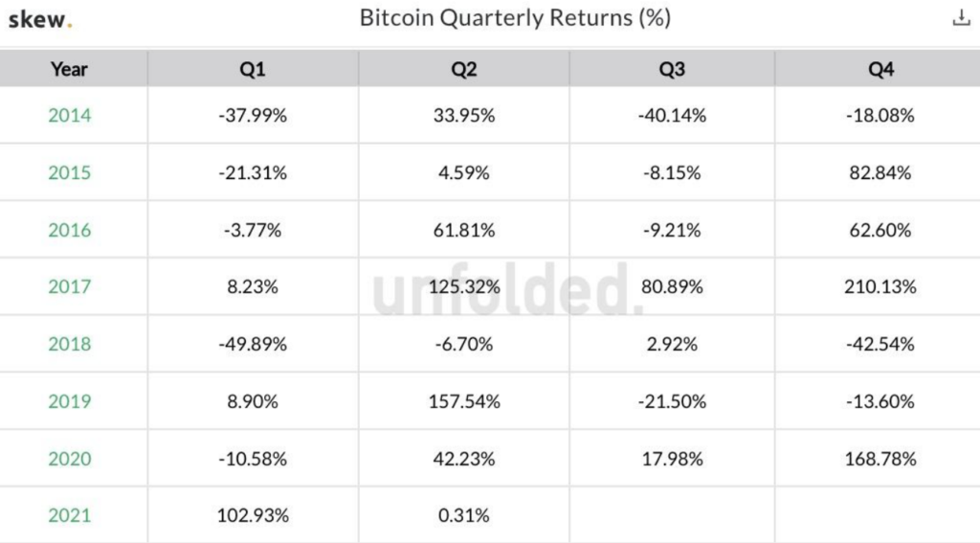
Task: Click the download chart icon
Action: 961,18
